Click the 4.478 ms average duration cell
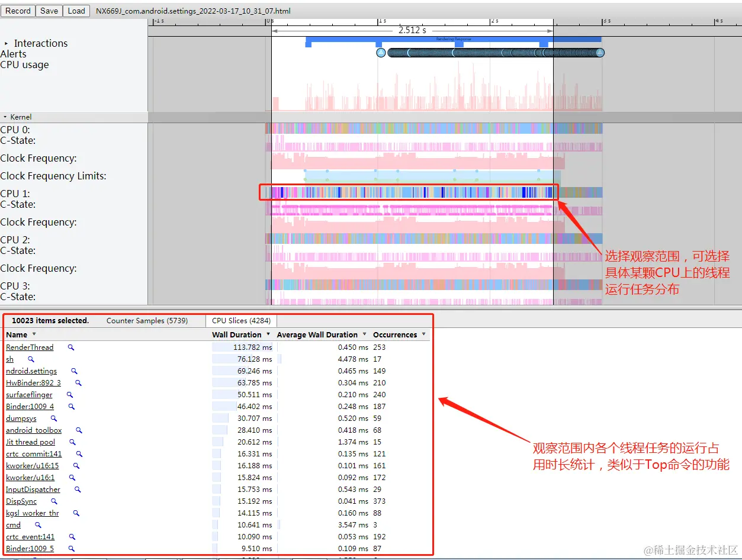This screenshot has height=560, width=742. 353,359
